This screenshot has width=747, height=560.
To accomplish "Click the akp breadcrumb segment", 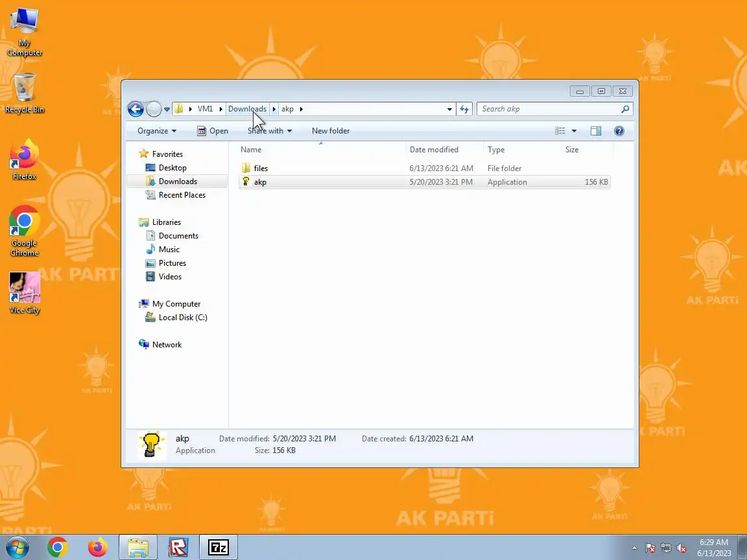I will click(287, 109).
